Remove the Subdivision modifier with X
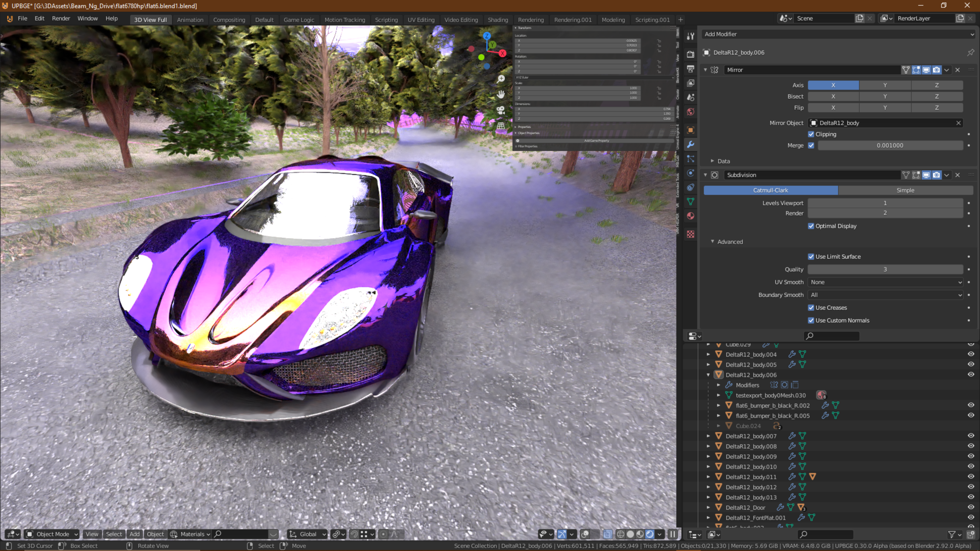Image resolution: width=980 pixels, height=551 pixels. pyautogui.click(x=958, y=175)
